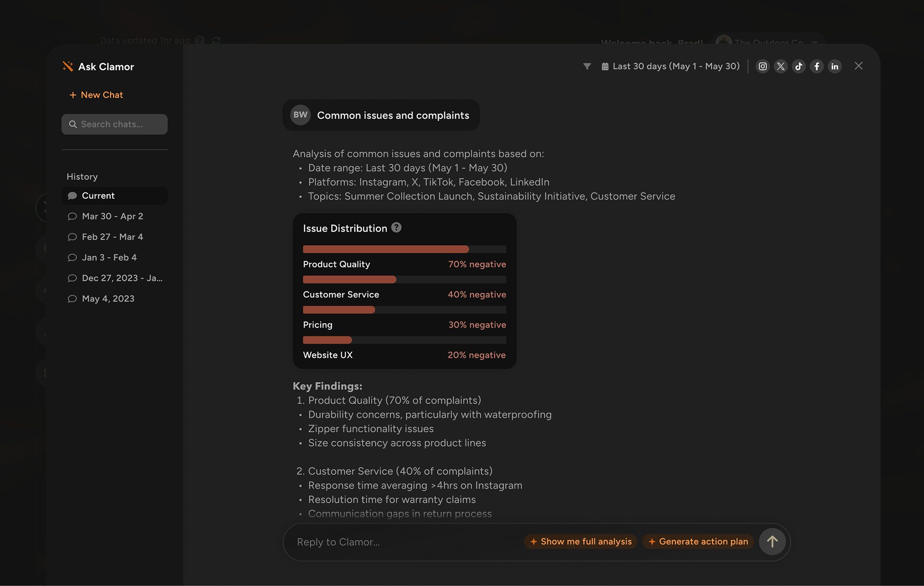The image size is (924, 586).
Task: Click Show me full analysis suggestion
Action: pyautogui.click(x=581, y=542)
